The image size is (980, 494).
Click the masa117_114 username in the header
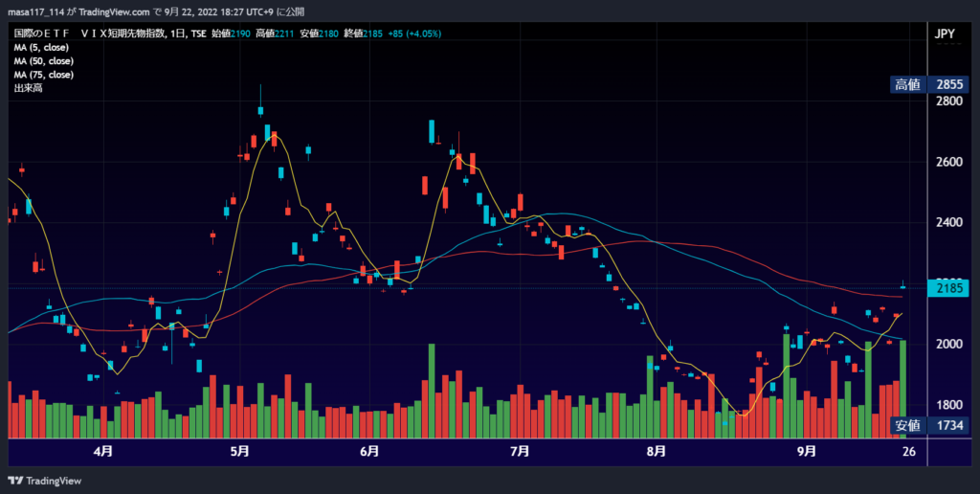(x=35, y=11)
